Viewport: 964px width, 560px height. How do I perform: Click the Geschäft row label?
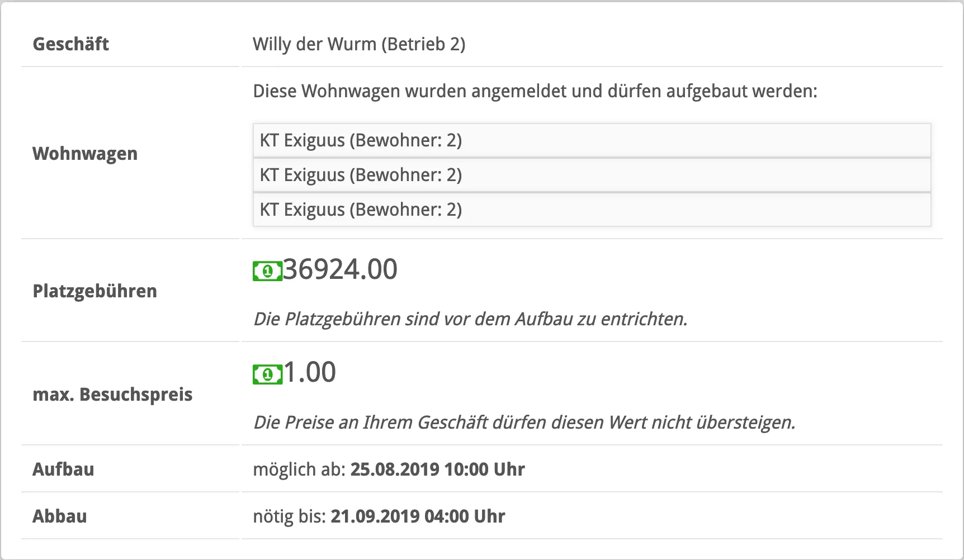click(x=70, y=44)
